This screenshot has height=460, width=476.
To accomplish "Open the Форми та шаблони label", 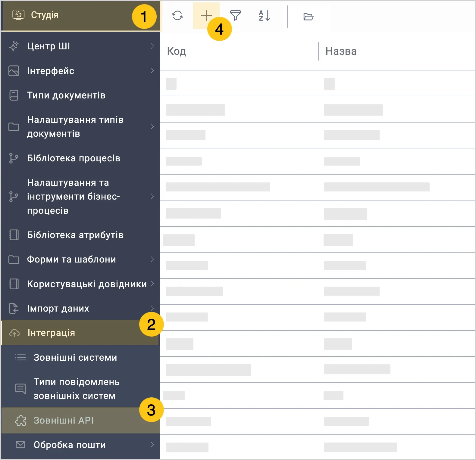I will point(71,260).
